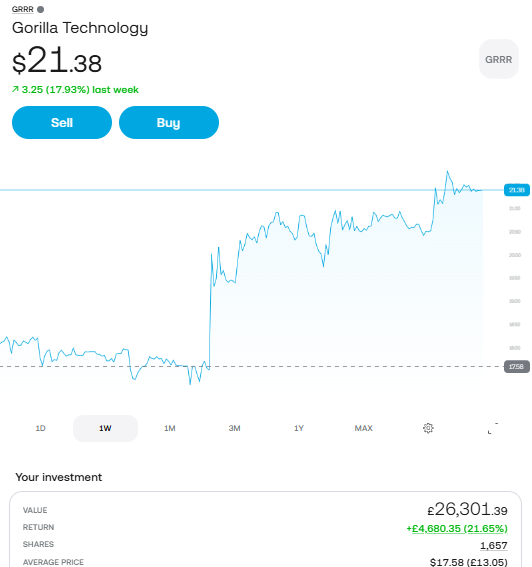532x567 pixels.
Task: Click the Buy button
Action: coord(169,123)
